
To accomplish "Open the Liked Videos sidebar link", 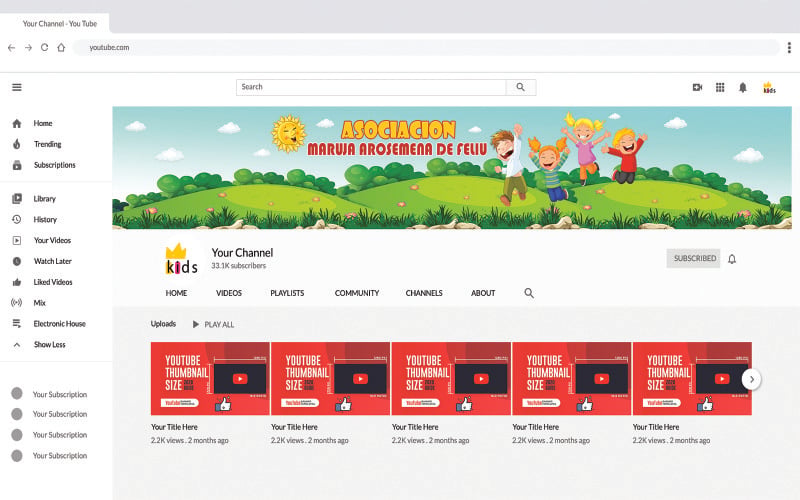I will point(53,282).
